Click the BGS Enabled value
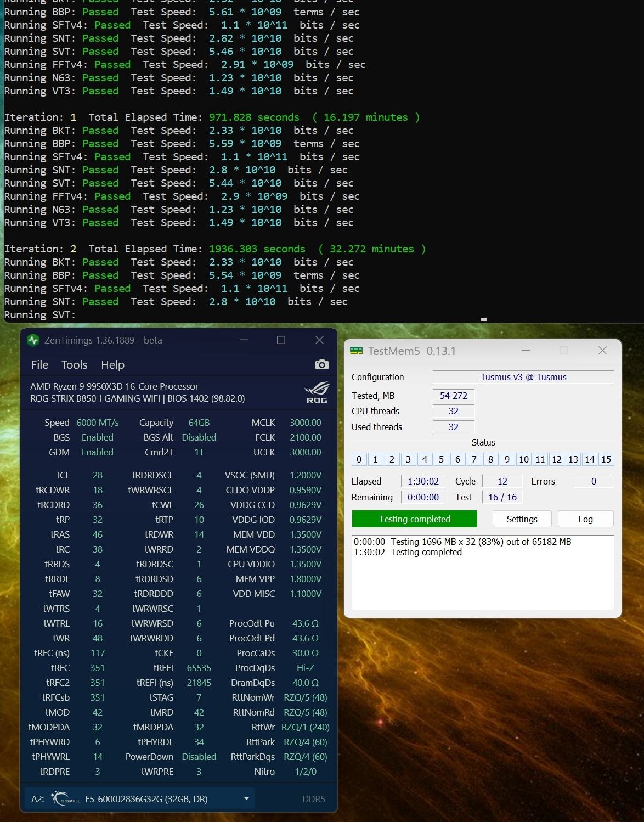 [98, 437]
